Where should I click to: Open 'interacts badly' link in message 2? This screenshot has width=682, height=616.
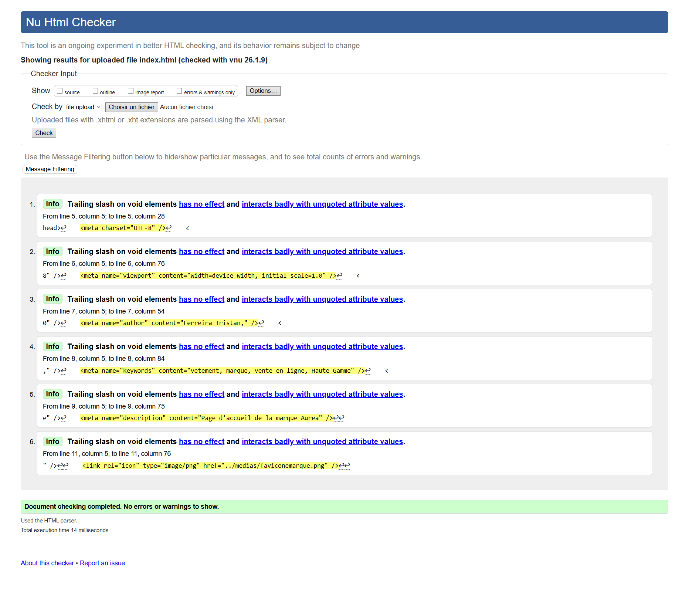tap(322, 252)
